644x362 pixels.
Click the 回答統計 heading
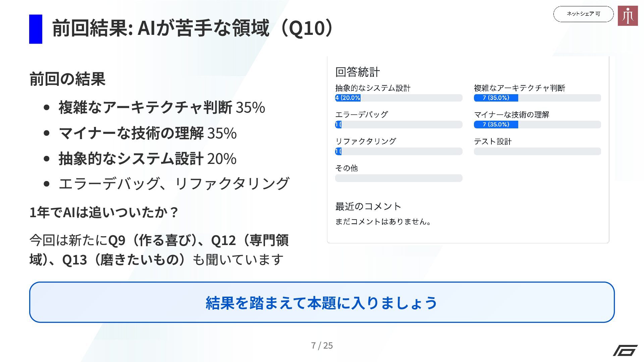click(358, 72)
